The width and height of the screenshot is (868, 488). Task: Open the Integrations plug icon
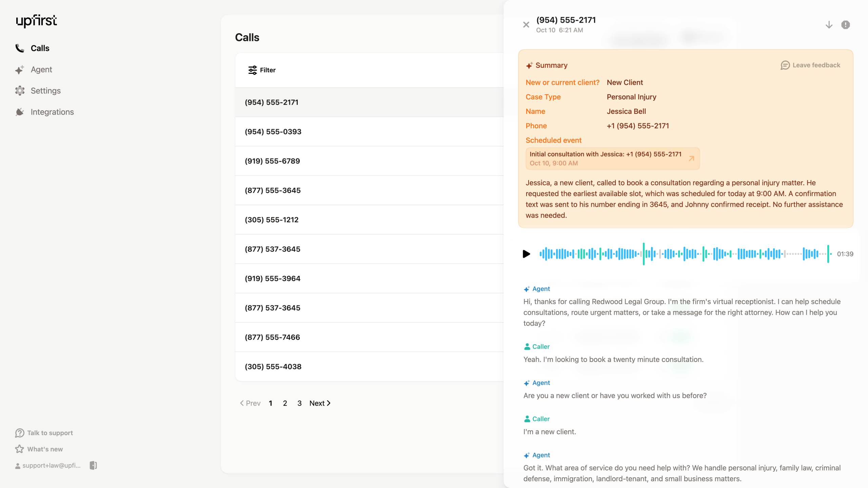pos(20,112)
